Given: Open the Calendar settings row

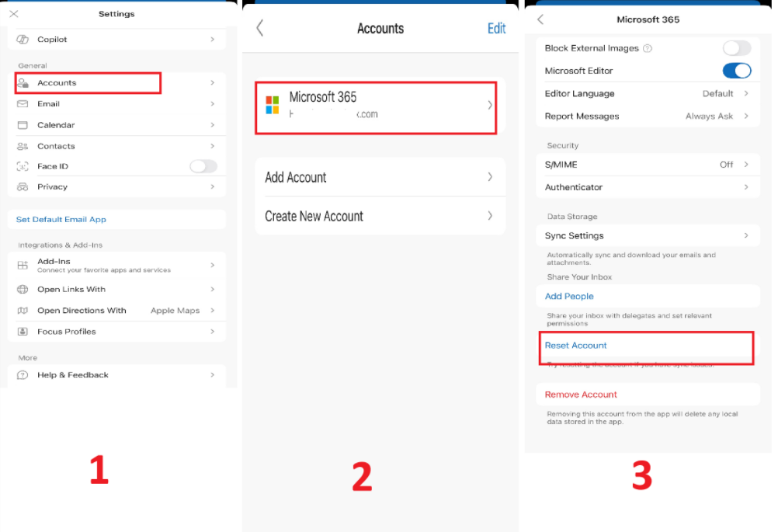Looking at the screenshot, I should point(117,125).
